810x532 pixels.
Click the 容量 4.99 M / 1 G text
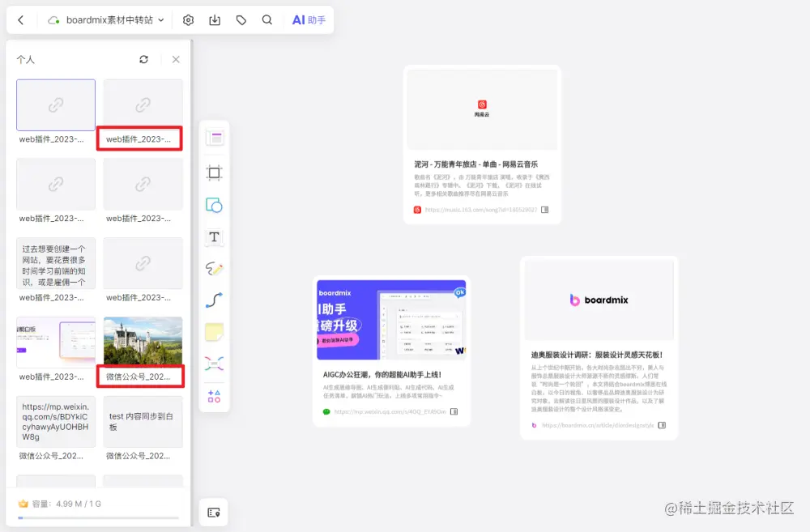66,504
